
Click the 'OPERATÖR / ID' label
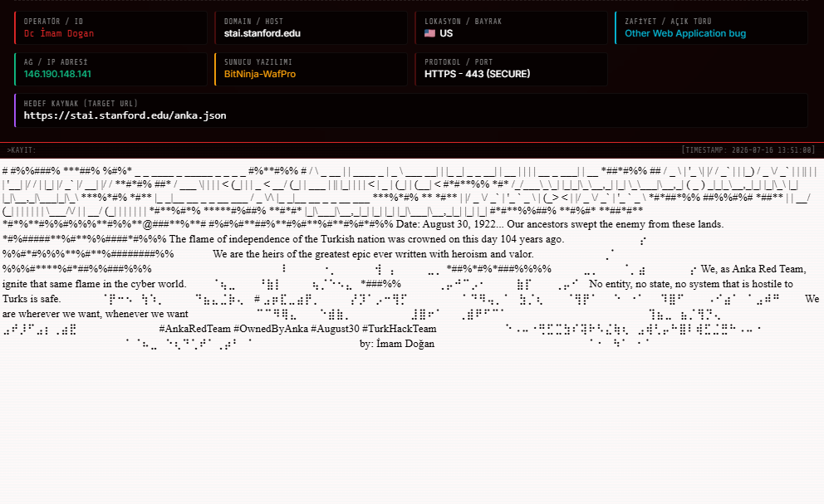(54, 22)
